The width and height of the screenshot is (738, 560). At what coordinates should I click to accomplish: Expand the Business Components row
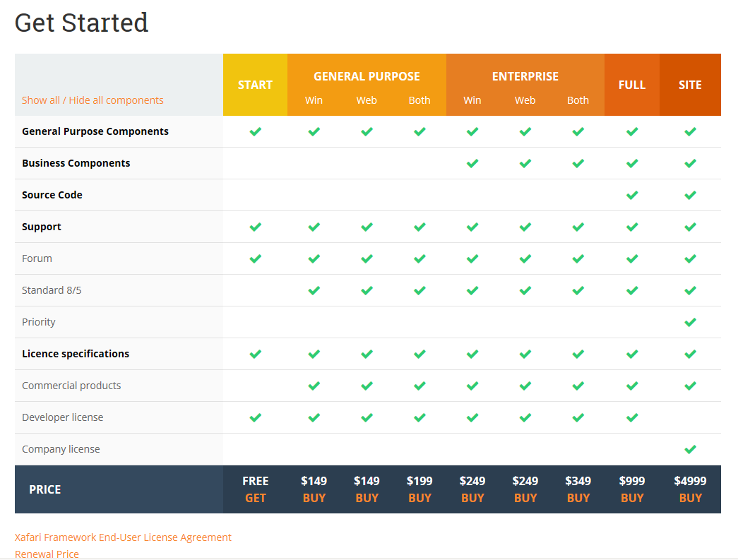pos(76,163)
